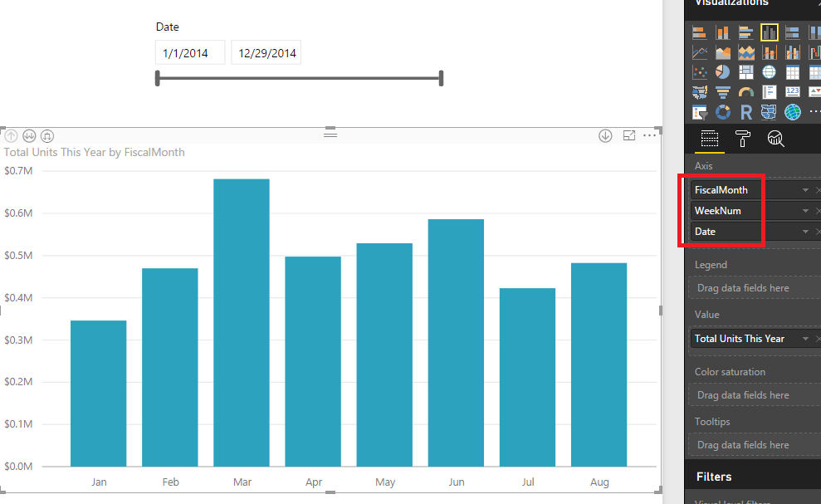Select the card 123 visualization
This screenshot has height=504, width=821.
[x=793, y=92]
